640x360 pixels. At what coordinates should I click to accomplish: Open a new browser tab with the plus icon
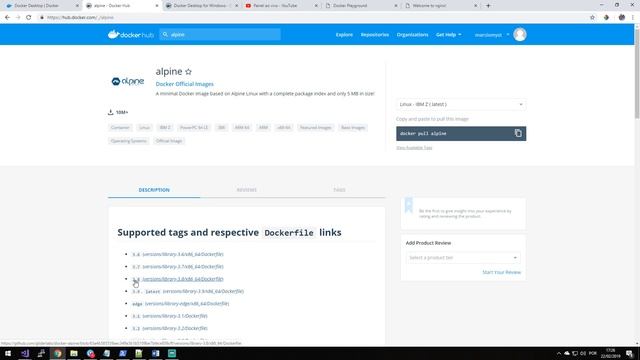coord(488,6)
